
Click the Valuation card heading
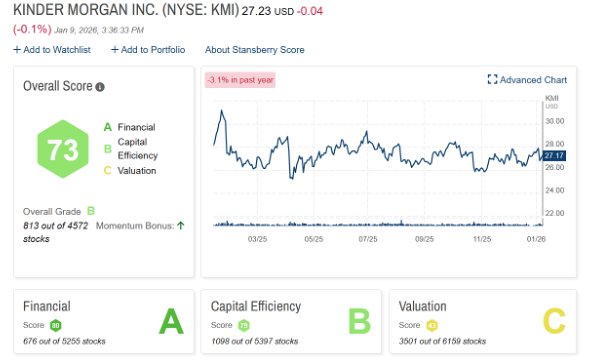[423, 306]
